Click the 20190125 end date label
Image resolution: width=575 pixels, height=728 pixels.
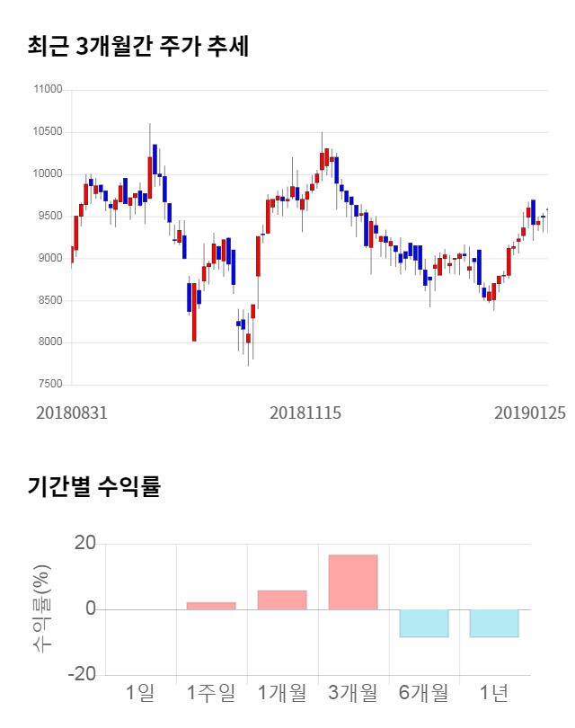pyautogui.click(x=530, y=413)
